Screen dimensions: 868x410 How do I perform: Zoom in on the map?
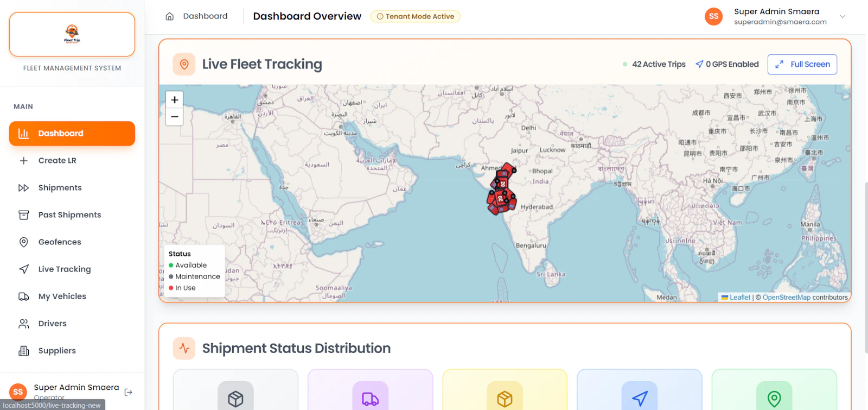tap(174, 99)
